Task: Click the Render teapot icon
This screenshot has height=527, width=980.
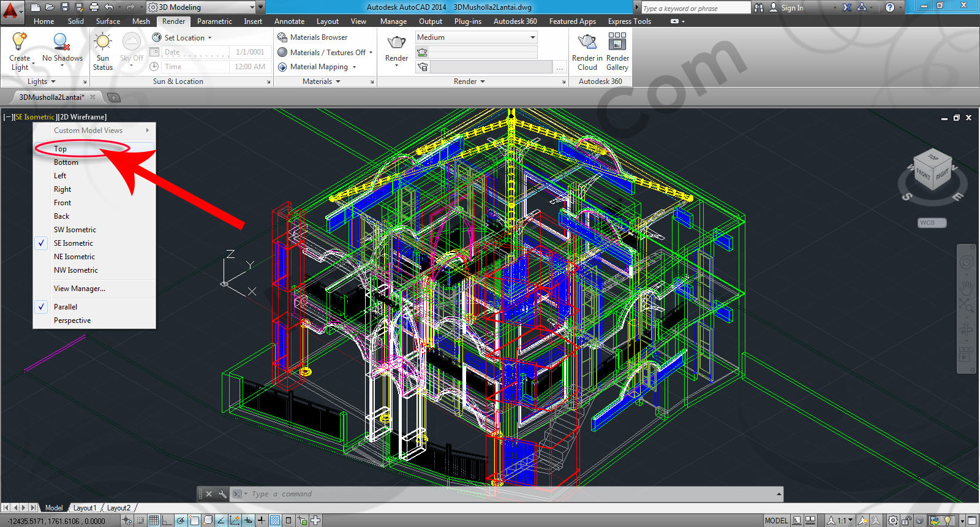Action: [x=396, y=42]
